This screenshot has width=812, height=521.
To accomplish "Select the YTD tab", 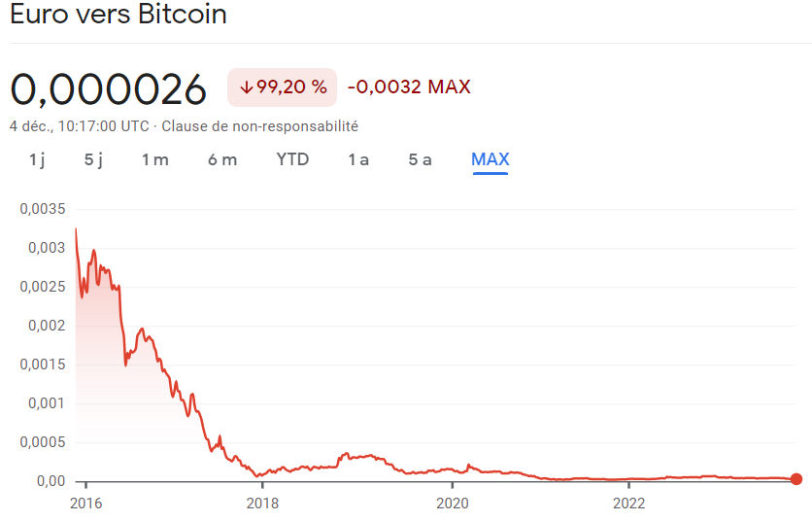I will pos(292,159).
